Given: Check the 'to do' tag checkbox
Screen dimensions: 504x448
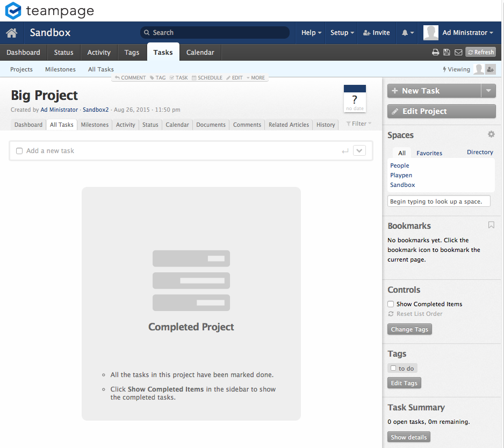Looking at the screenshot, I should click(x=394, y=368).
